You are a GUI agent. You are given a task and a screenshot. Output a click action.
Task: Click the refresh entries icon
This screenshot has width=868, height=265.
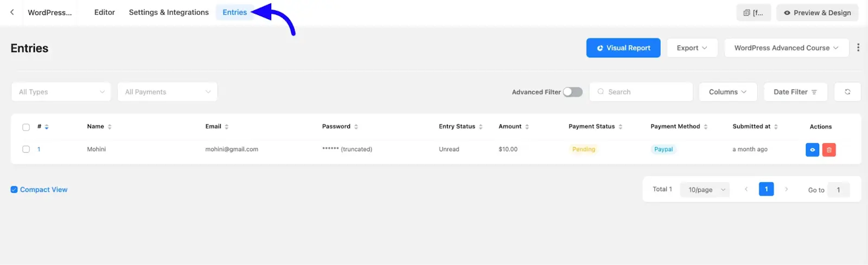pos(847,92)
